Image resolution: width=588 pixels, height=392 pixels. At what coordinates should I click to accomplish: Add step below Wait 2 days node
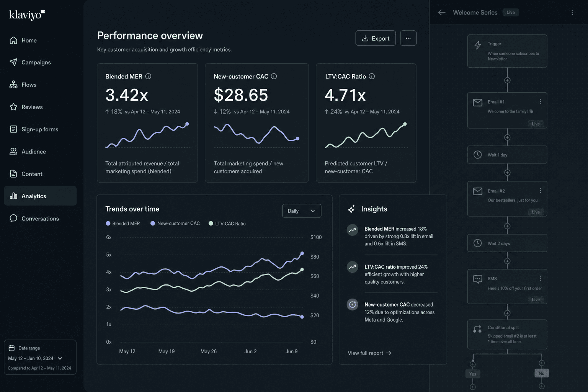tap(507, 261)
